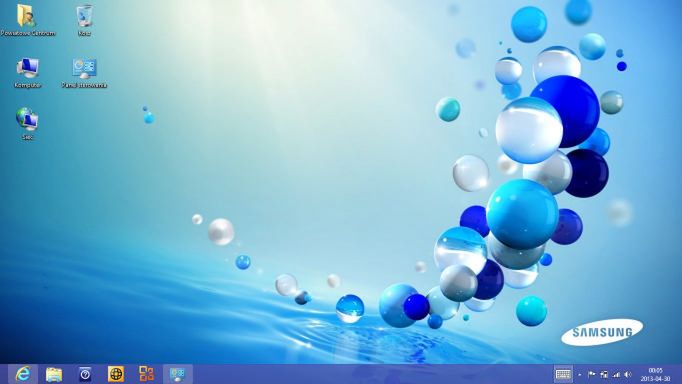Select the Panel sterowania desktop icon

(x=84, y=72)
